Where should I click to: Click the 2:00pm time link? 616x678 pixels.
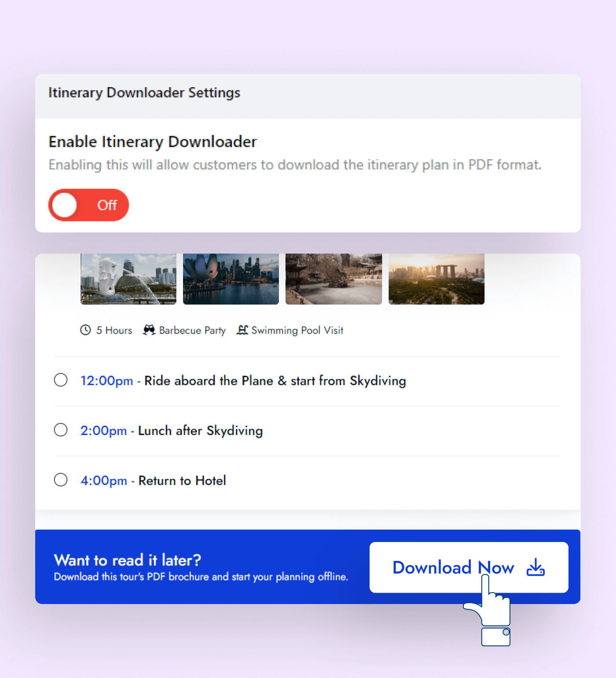[x=103, y=431]
